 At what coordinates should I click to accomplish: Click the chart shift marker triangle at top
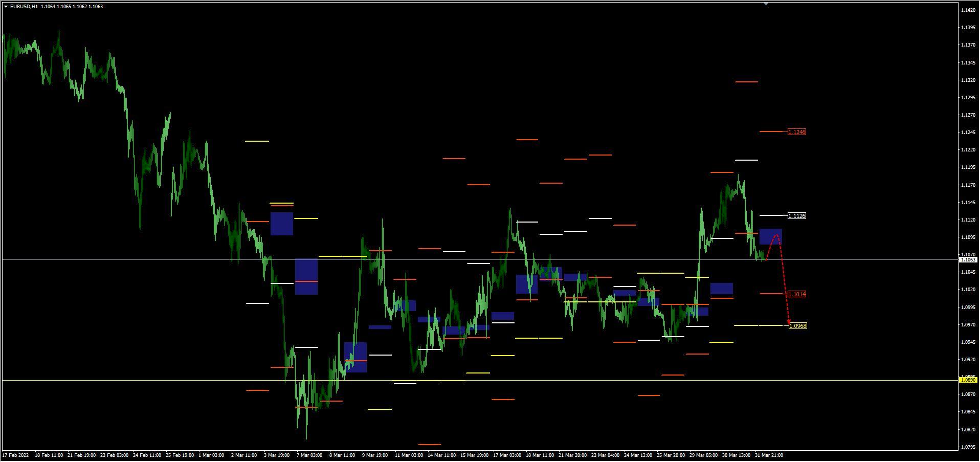pyautogui.click(x=766, y=4)
